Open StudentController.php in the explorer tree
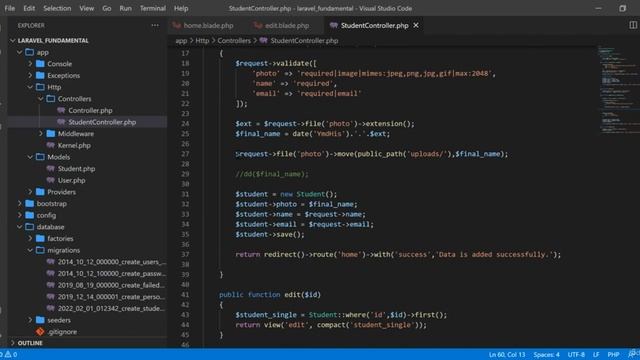Screen dimensions: 640x360 (102, 122)
